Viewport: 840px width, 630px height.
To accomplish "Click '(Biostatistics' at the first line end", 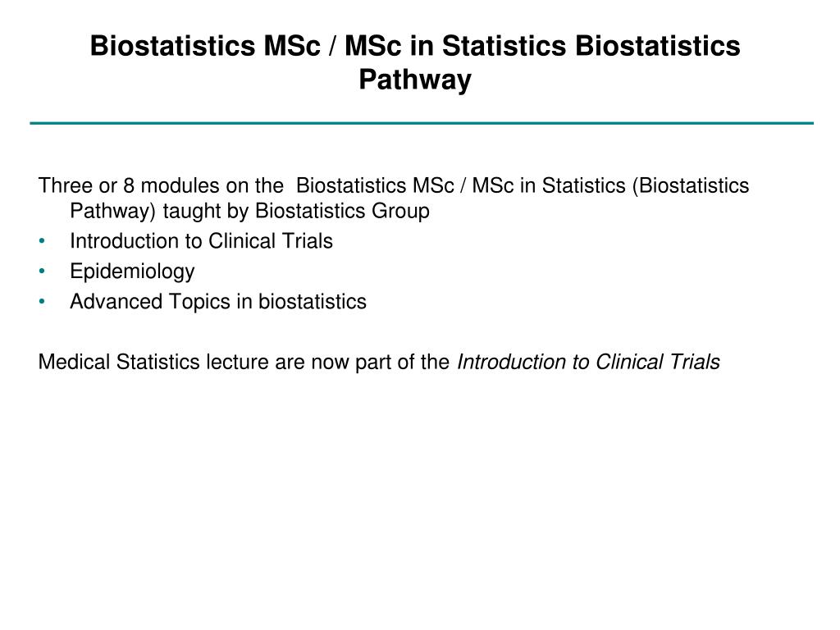I will pos(691,186).
